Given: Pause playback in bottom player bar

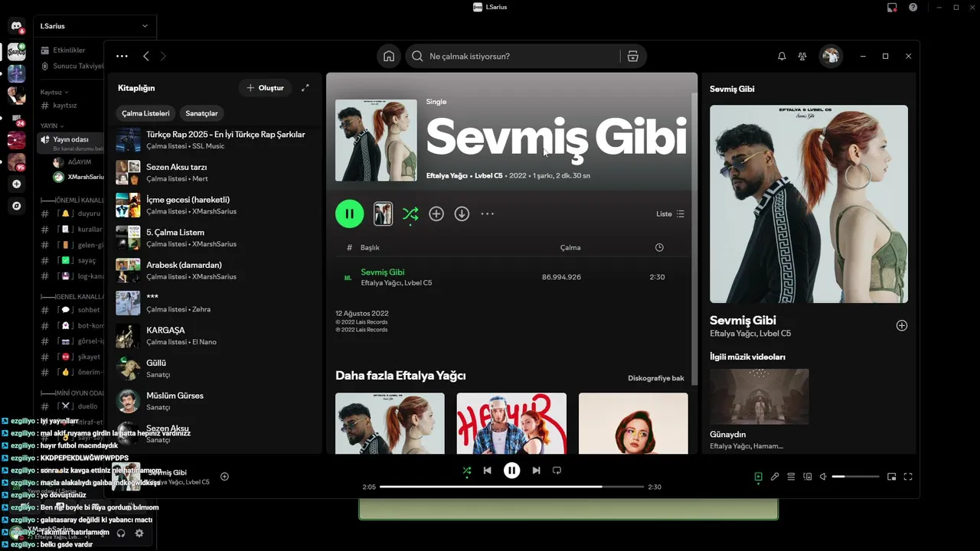Looking at the screenshot, I should 511,471.
